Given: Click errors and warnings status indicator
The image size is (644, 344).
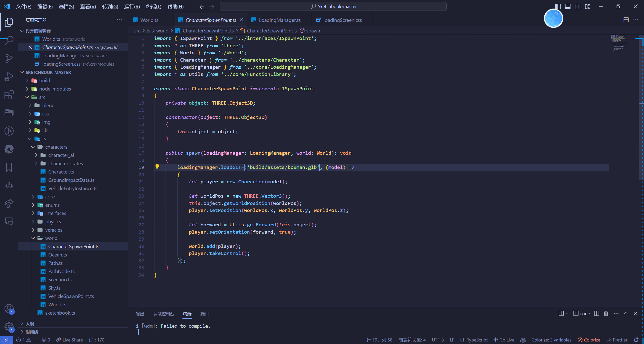Looking at the screenshot, I should (26, 340).
